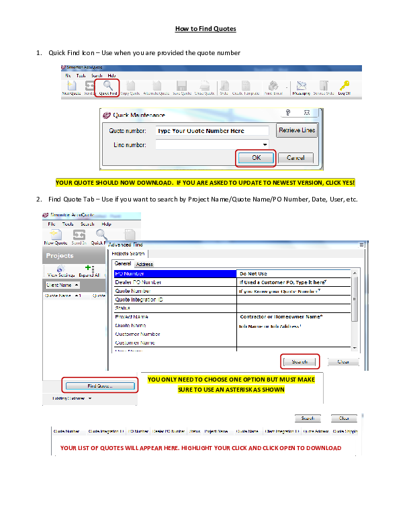Click the Find Quote... button

pos(100,386)
